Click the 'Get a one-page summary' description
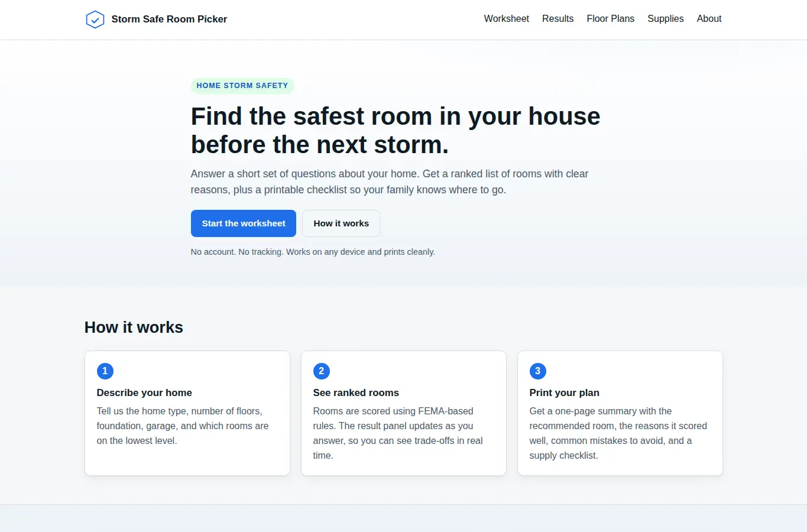The width and height of the screenshot is (807, 532). click(x=618, y=433)
